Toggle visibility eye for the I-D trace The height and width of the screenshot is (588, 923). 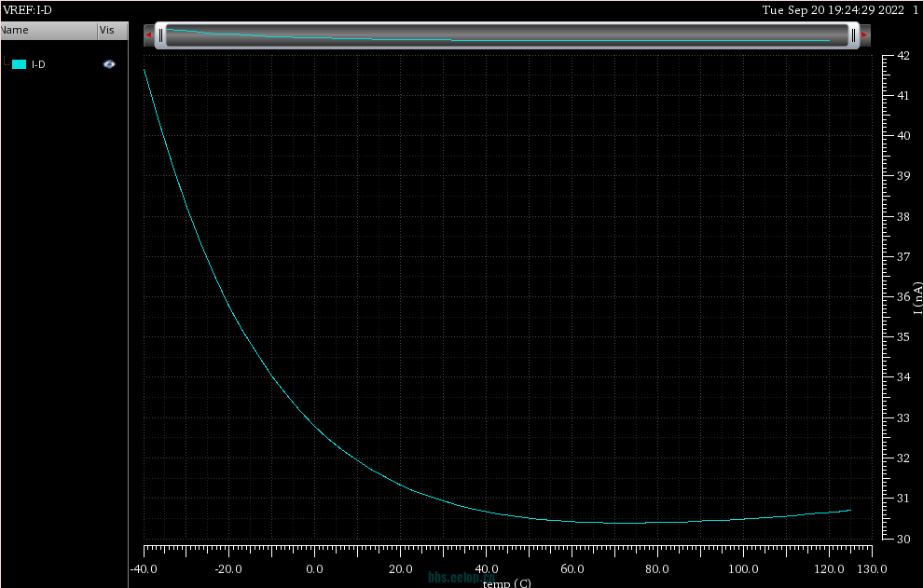[109, 64]
